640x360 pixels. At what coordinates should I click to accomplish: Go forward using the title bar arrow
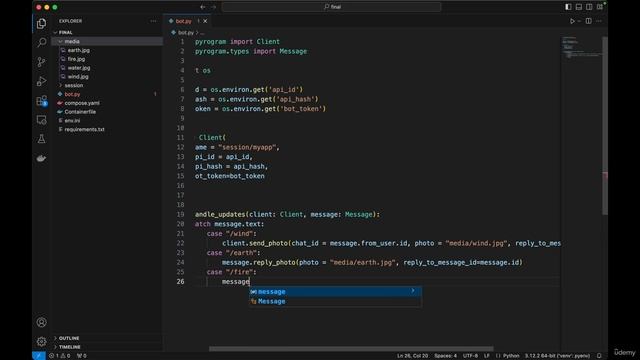[x=213, y=7]
